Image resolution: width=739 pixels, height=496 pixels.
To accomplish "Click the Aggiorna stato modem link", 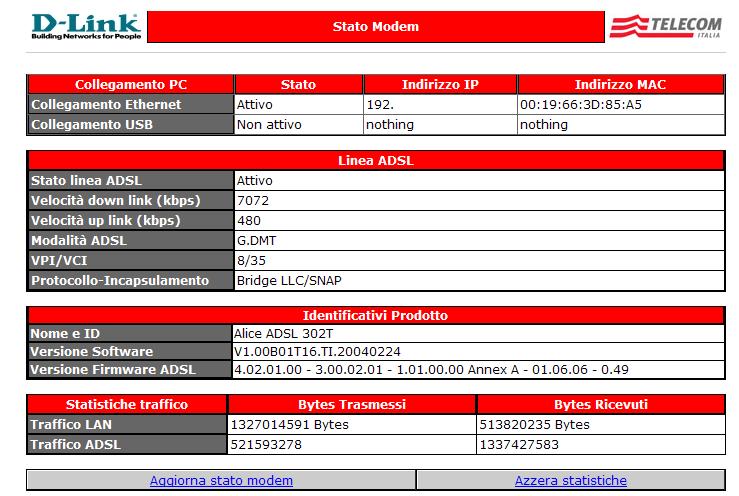I will pyautogui.click(x=221, y=480).
